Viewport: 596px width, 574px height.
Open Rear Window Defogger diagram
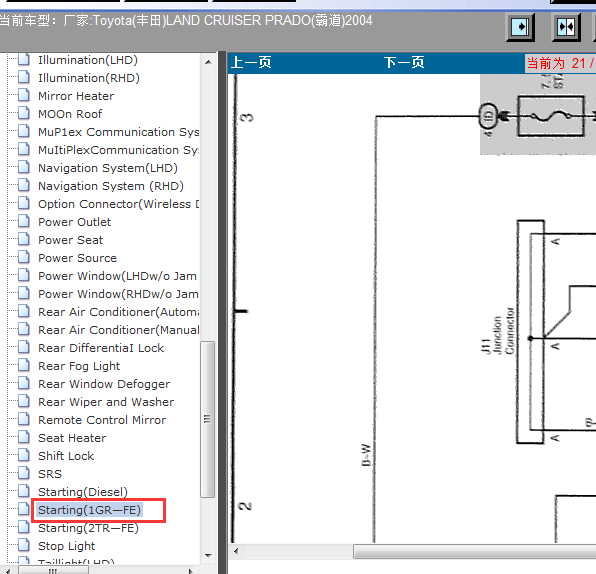104,384
